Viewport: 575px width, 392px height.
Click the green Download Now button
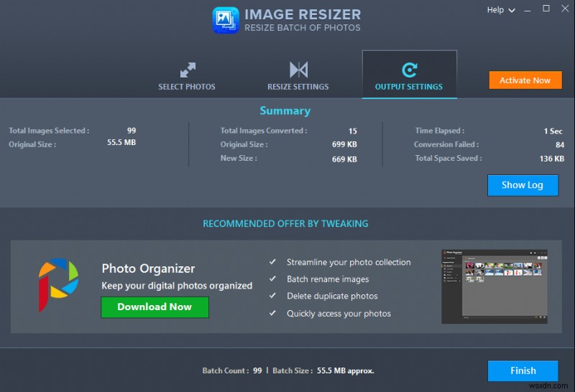point(155,307)
